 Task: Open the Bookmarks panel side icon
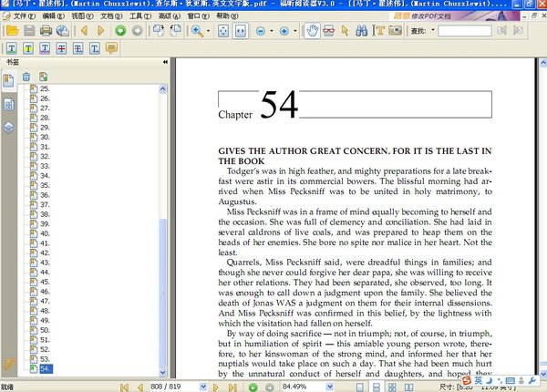(8, 81)
